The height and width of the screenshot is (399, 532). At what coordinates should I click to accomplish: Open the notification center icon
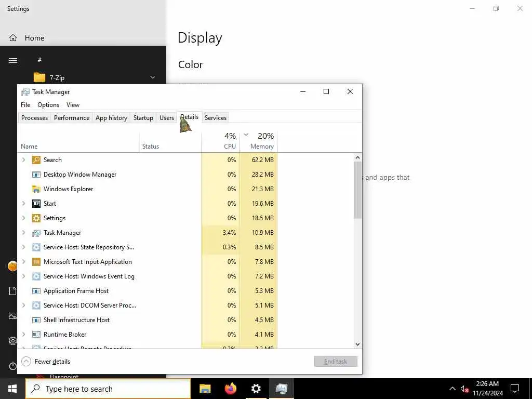point(515,389)
